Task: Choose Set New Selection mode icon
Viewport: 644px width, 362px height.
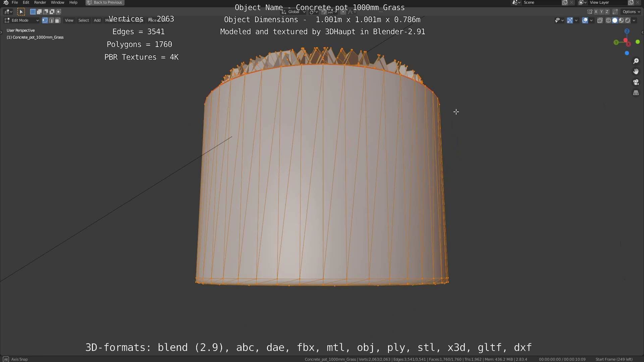Action: click(33, 12)
